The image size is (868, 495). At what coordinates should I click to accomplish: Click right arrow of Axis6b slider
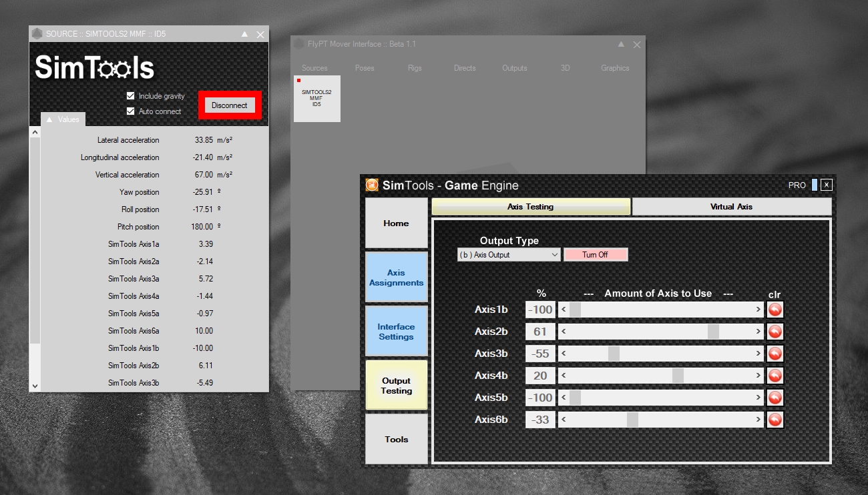(x=758, y=420)
